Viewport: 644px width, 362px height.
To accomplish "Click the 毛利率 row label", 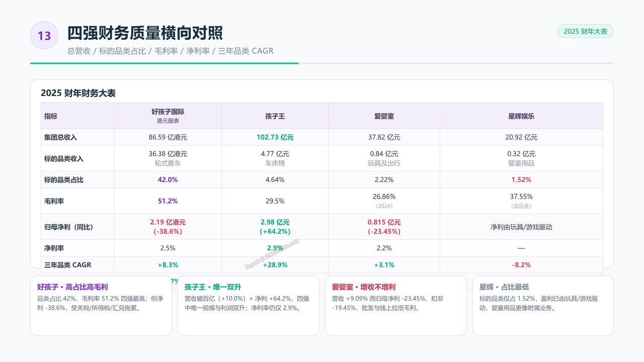I will point(54,201).
